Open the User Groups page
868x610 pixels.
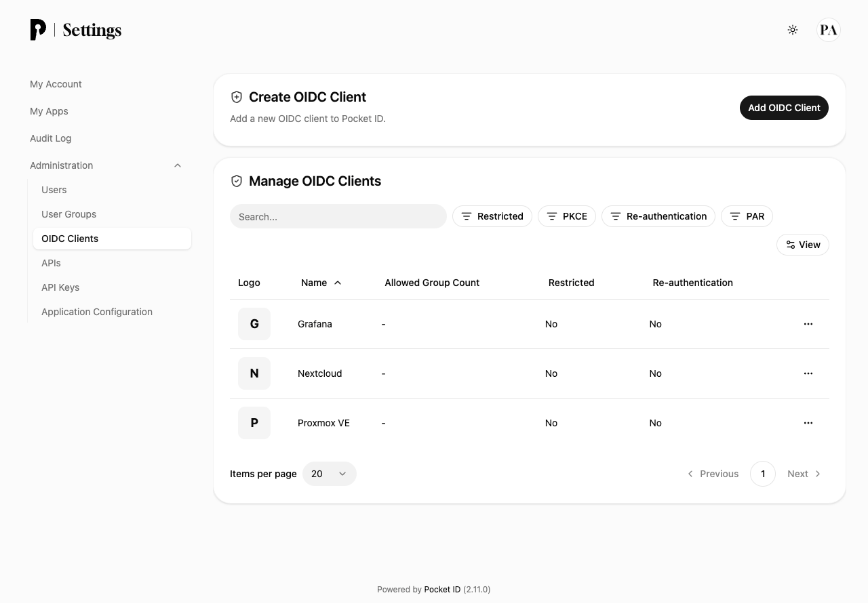point(68,214)
